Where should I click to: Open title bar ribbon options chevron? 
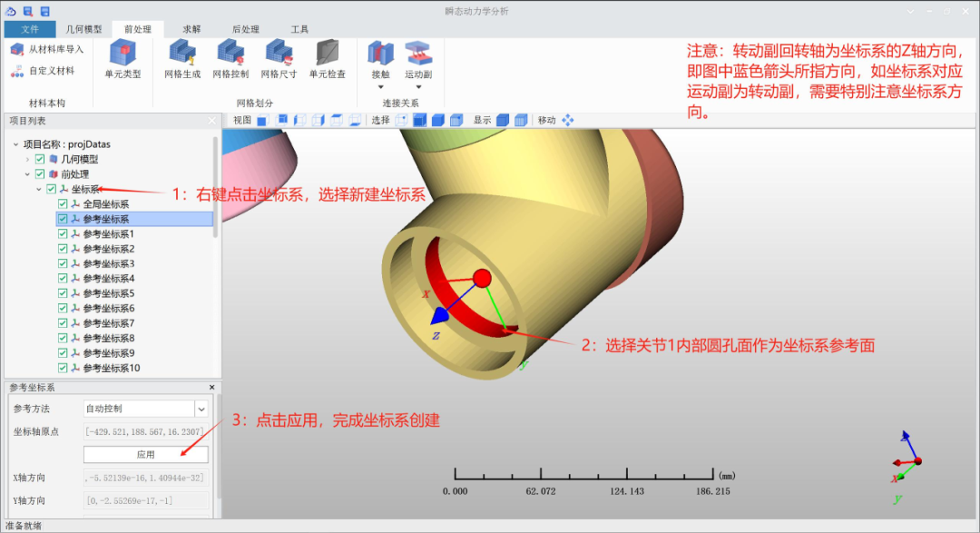pos(910,11)
